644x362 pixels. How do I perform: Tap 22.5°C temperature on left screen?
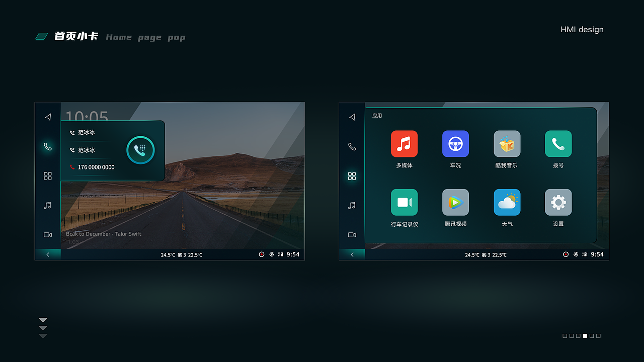[195, 255]
